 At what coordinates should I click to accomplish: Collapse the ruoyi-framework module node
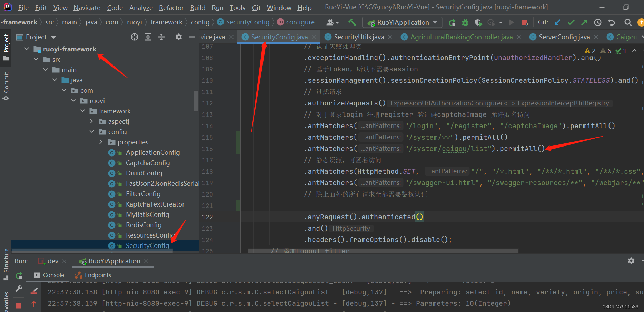point(27,49)
